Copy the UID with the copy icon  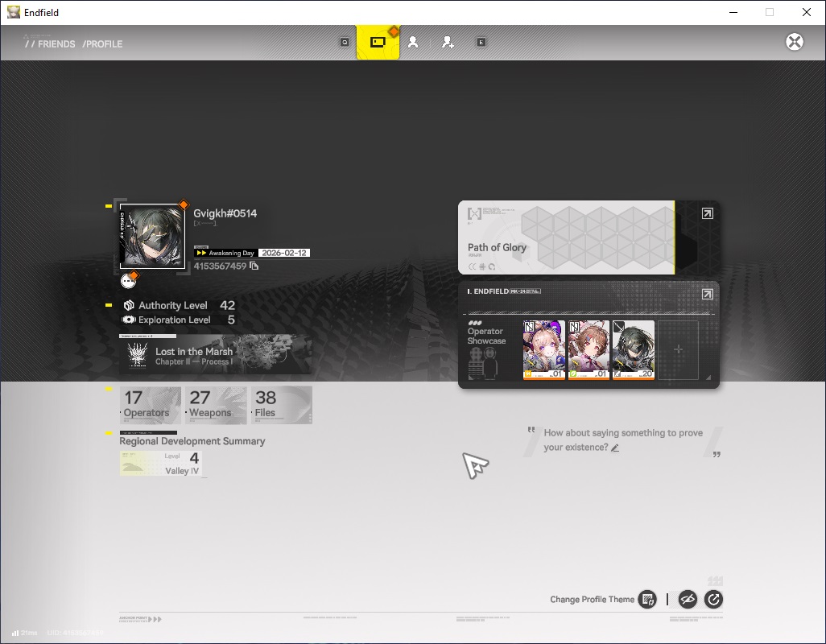[254, 266]
